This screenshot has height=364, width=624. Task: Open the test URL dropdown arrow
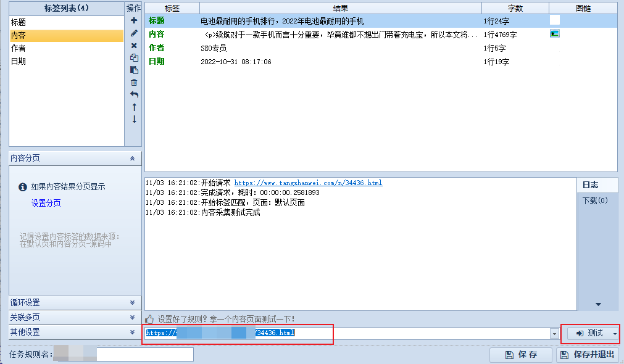click(x=554, y=334)
